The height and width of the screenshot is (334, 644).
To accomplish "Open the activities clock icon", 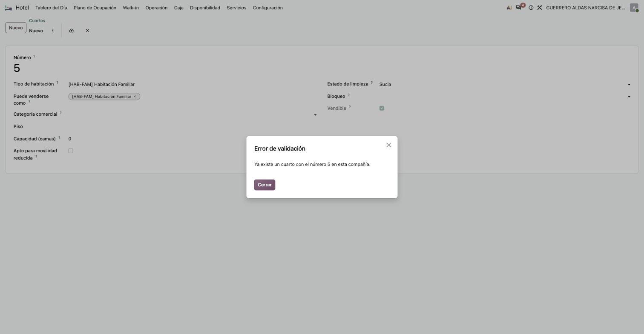I will pyautogui.click(x=531, y=8).
